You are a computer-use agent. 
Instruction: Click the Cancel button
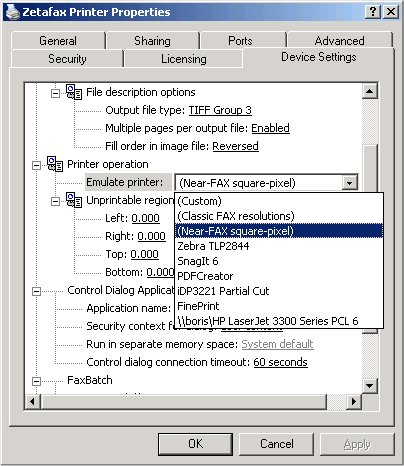tap(277, 444)
